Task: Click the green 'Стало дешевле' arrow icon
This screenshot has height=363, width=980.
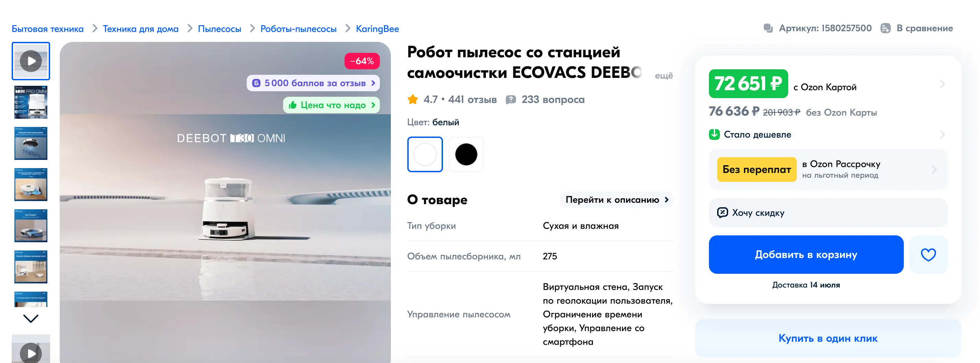Action: tap(714, 134)
